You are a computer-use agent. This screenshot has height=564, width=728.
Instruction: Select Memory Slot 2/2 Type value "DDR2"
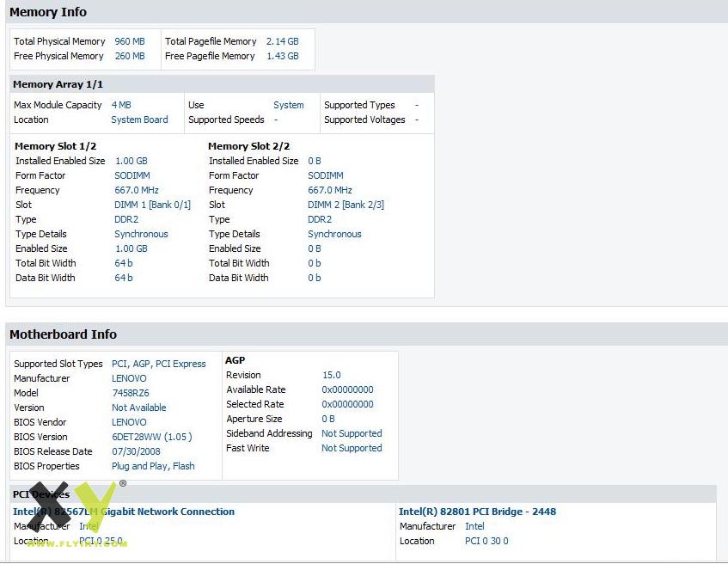tap(320, 220)
